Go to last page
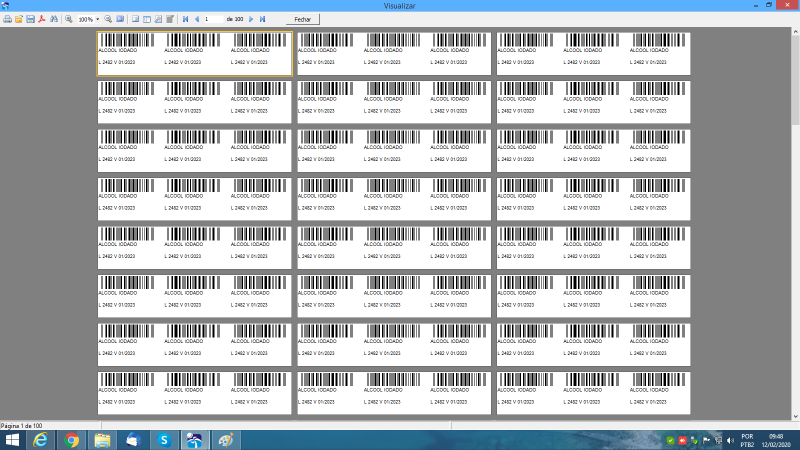 [x=262, y=19]
